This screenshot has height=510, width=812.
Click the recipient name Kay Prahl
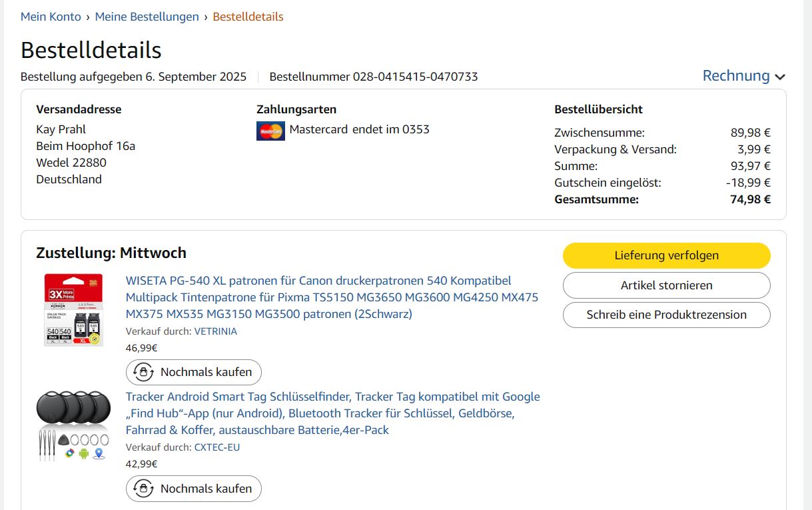click(x=61, y=129)
